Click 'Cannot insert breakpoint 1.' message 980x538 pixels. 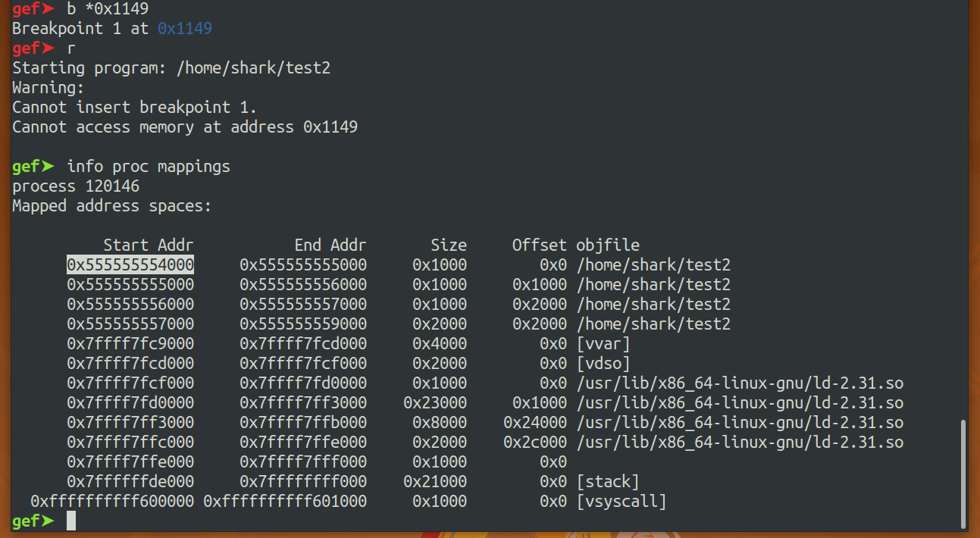[x=135, y=108]
